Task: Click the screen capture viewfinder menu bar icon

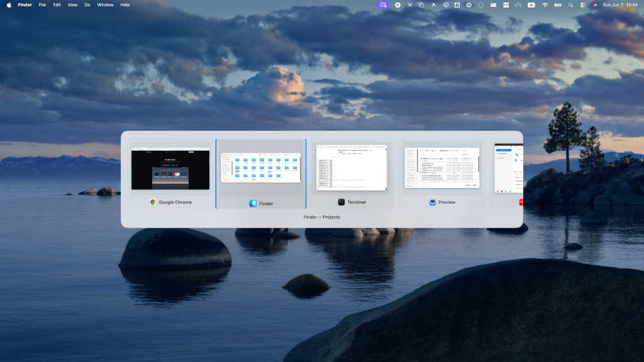Action: tap(409, 5)
